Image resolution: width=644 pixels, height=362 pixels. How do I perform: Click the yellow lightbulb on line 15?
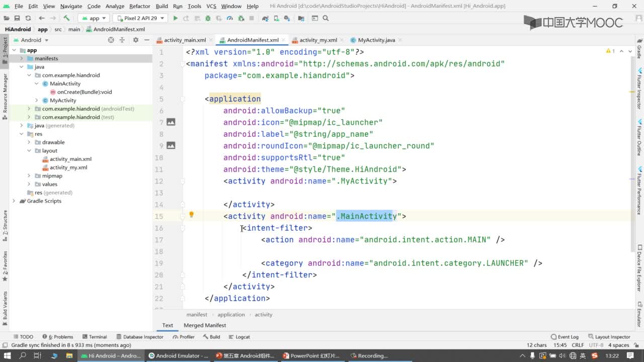pos(191,215)
